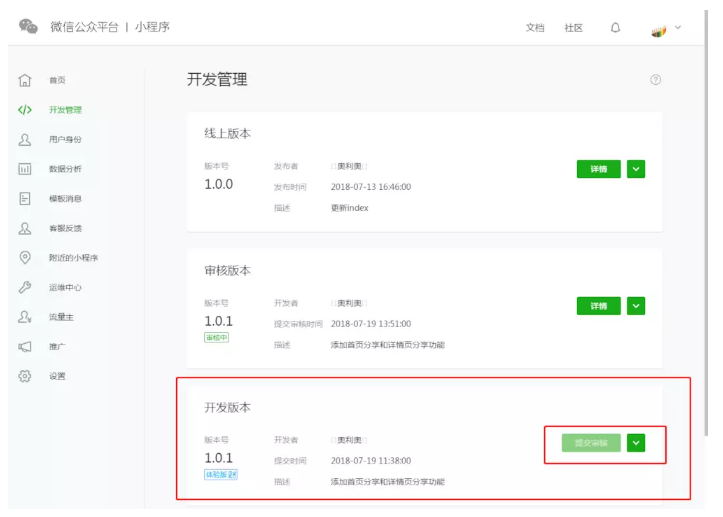Open the 设置 gear icon
This screenshot has height=517, width=723.
[x=25, y=376]
